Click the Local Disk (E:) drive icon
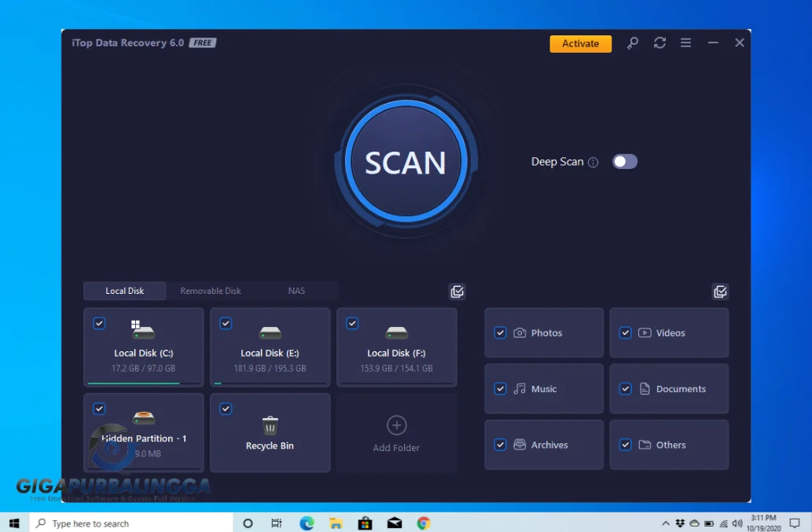Screen dimensions: 812x532 pos(270,332)
